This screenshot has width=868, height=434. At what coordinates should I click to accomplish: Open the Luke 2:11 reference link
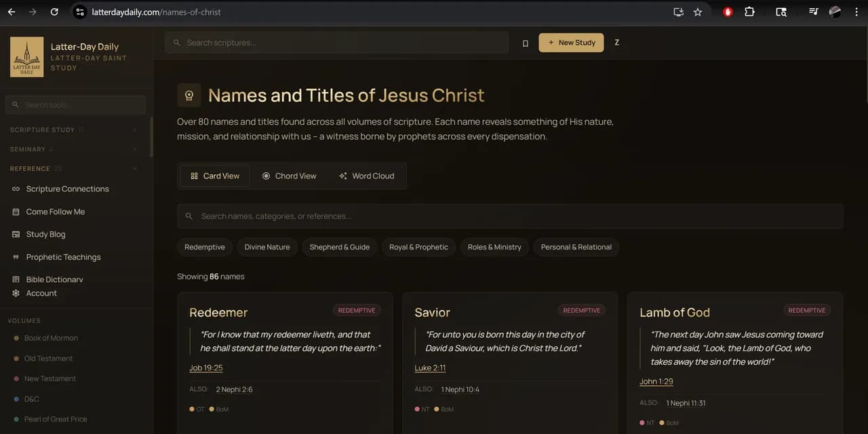click(x=430, y=368)
